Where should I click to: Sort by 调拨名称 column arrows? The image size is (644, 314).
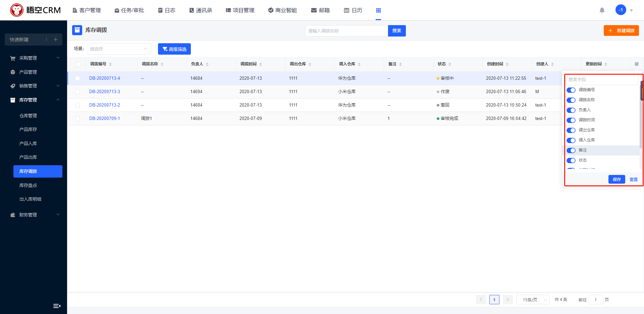[162, 64]
